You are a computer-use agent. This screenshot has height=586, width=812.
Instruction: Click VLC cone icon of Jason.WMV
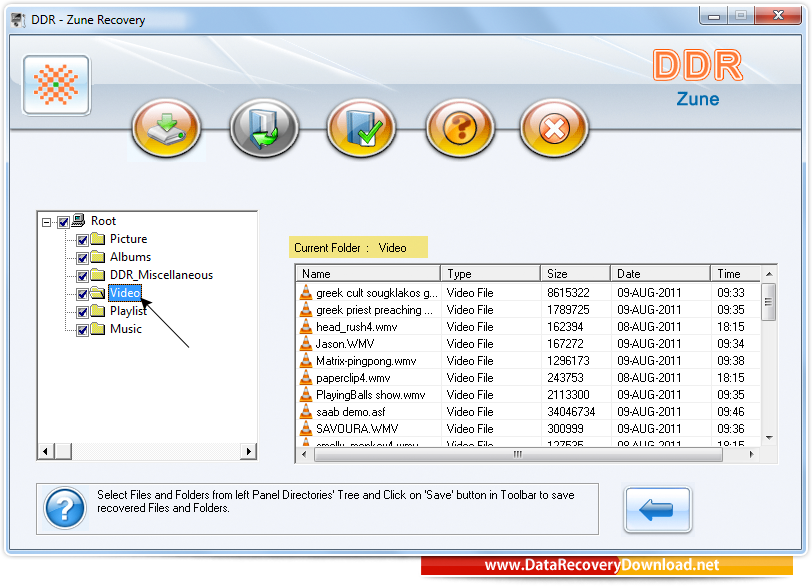point(306,344)
